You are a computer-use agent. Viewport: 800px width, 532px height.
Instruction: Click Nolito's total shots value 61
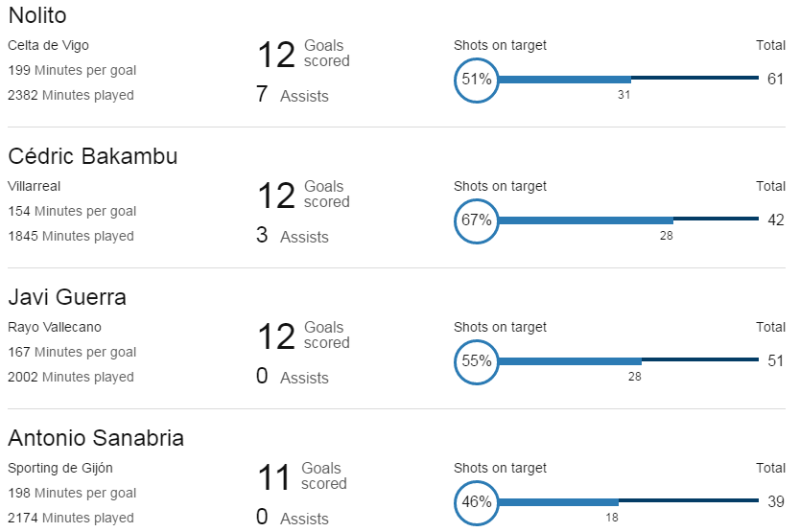pyautogui.click(x=775, y=79)
